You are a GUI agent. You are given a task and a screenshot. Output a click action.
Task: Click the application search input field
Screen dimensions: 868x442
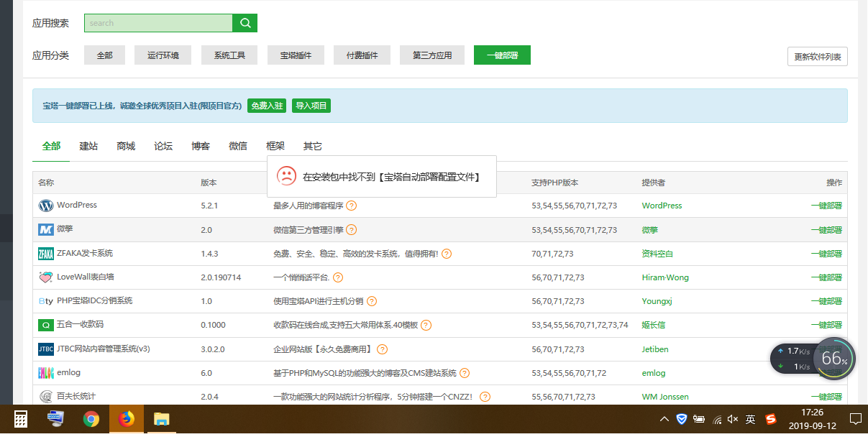(158, 23)
